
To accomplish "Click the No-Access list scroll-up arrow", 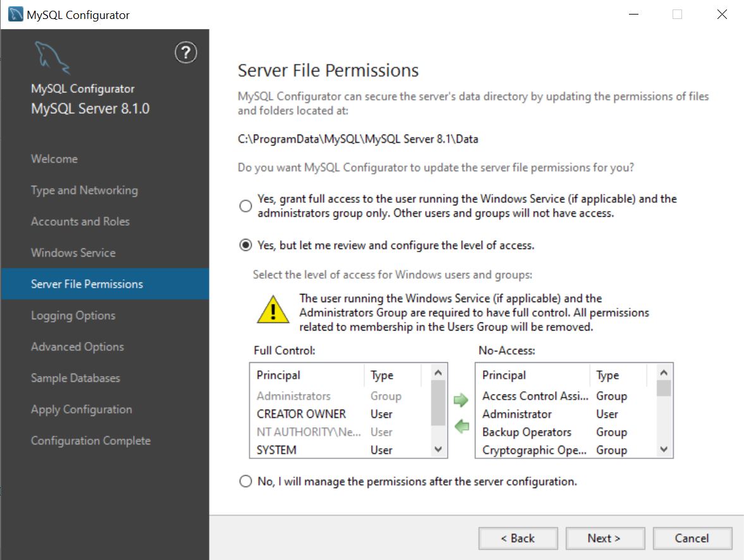I will coord(664,374).
